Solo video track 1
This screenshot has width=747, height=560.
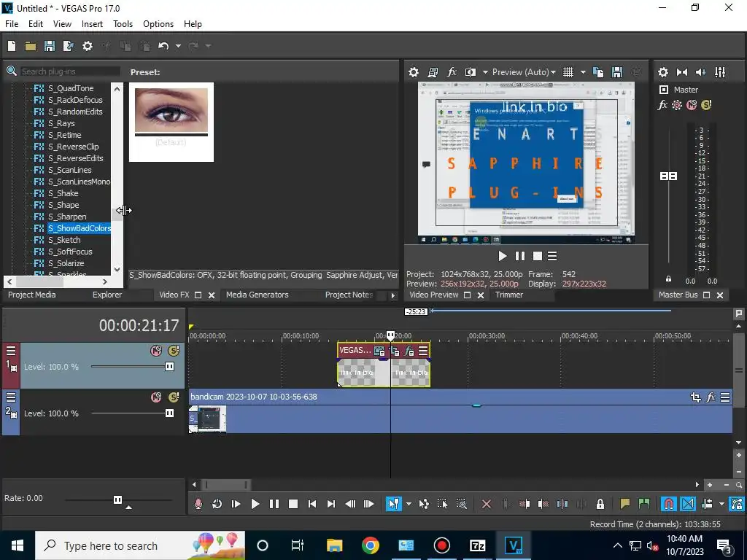(x=174, y=351)
